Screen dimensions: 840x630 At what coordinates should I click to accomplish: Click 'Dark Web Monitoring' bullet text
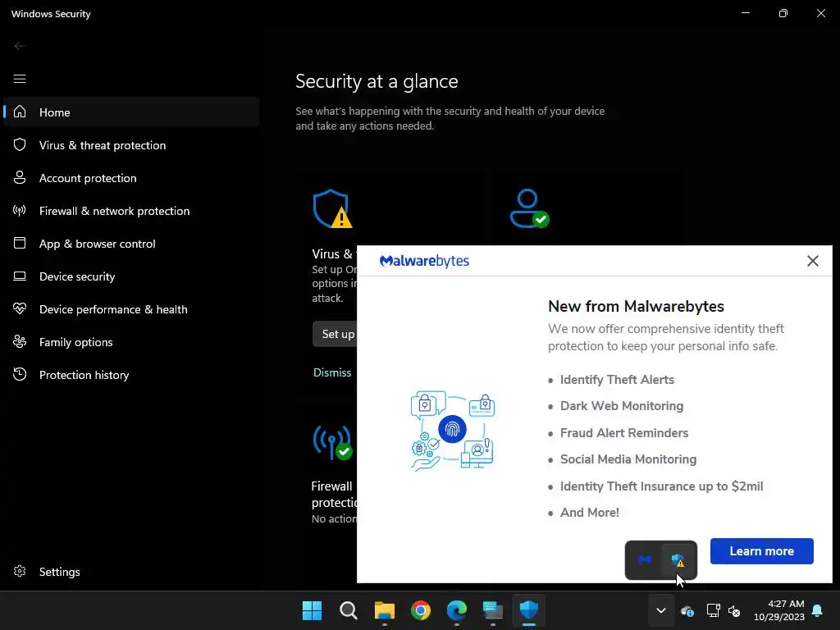pos(622,406)
